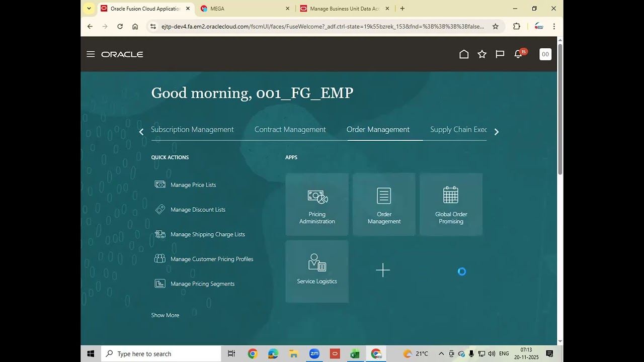Click Windows taskbar search box
The width and height of the screenshot is (644, 362).
tap(161, 354)
